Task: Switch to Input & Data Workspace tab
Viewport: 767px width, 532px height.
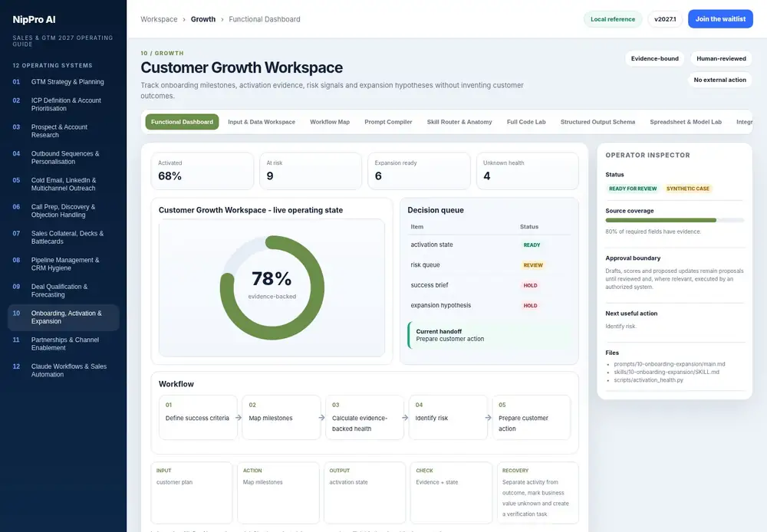Action: click(x=262, y=122)
